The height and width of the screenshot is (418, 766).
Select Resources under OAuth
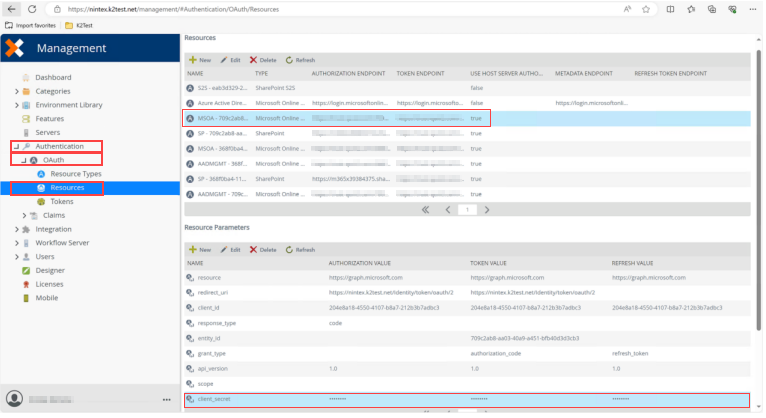[67, 188]
